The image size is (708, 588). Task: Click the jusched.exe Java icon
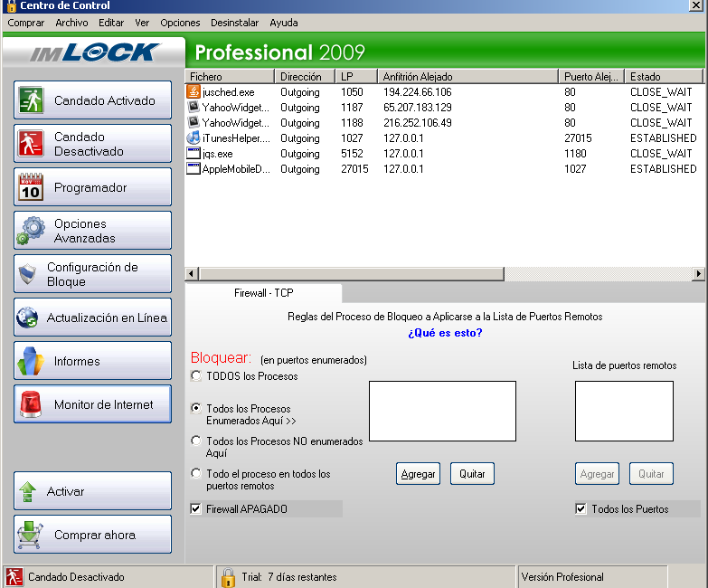click(x=194, y=91)
